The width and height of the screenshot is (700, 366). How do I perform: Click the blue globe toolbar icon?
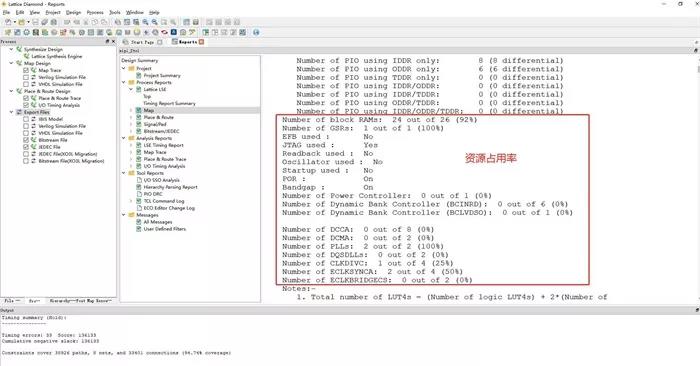coord(256,32)
